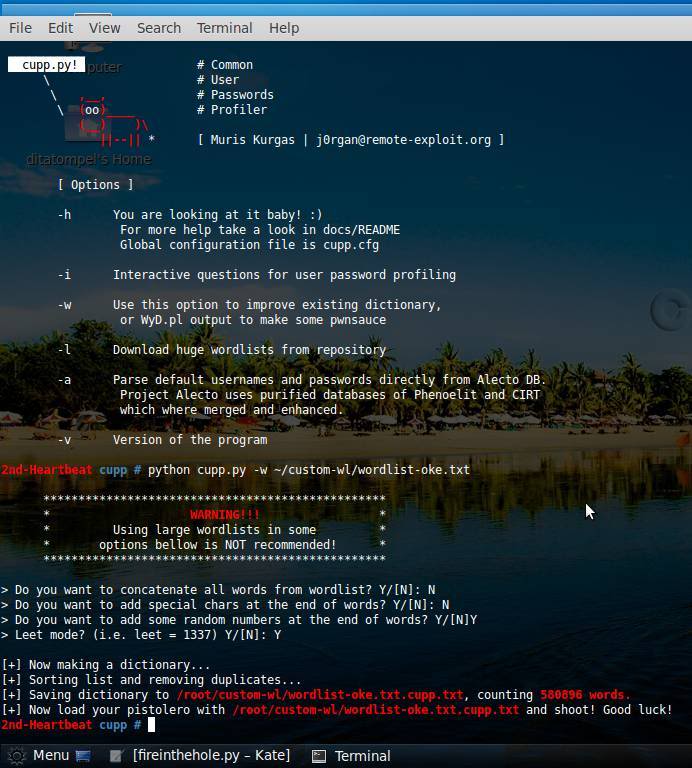This screenshot has width=692, height=768.
Task: Click the 'Leet mode?' question line
Action: tap(141, 635)
